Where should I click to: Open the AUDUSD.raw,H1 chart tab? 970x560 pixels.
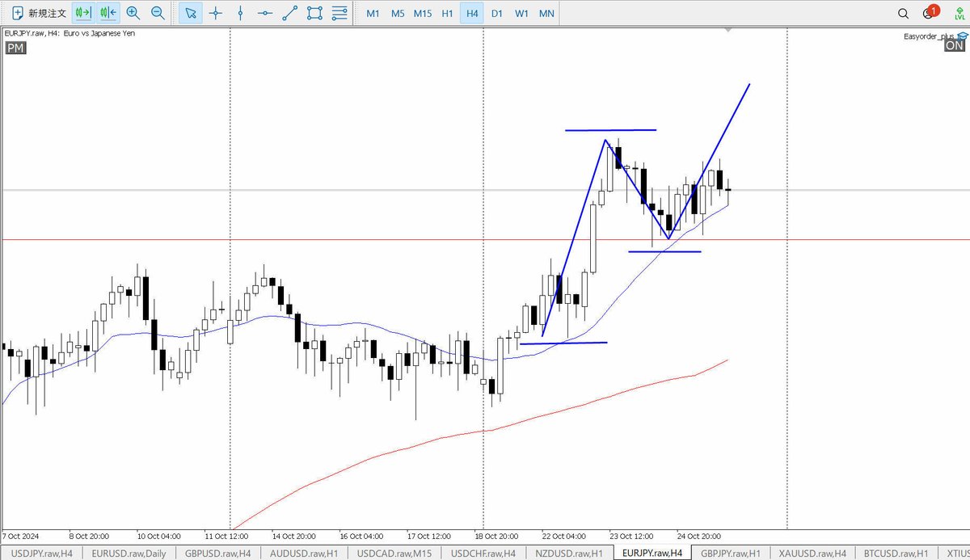pos(305,554)
